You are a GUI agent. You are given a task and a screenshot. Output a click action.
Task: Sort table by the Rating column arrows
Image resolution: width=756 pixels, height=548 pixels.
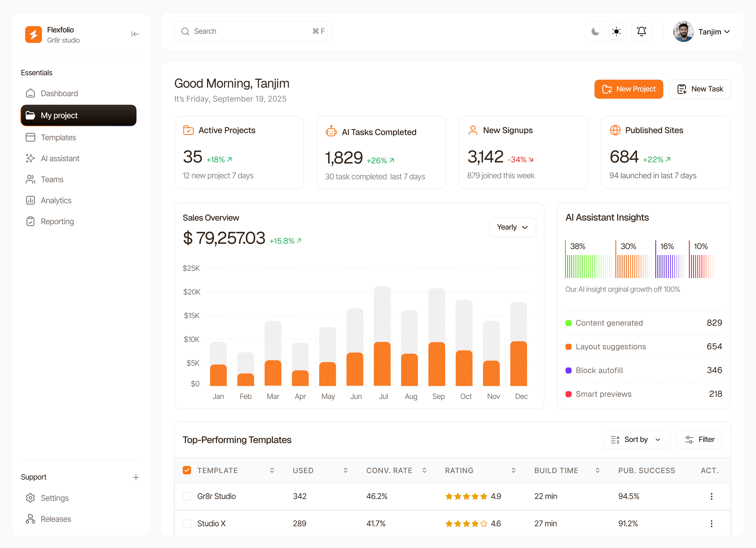click(513, 470)
